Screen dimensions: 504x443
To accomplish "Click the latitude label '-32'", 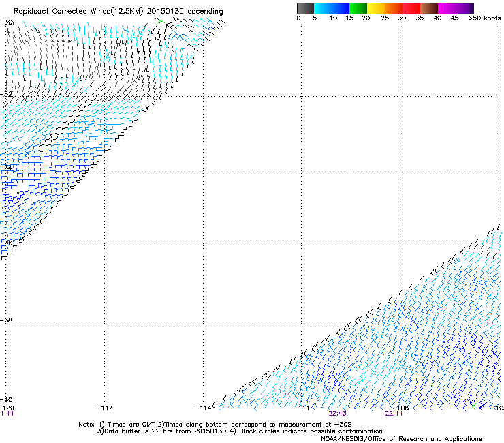I will (x=6, y=94).
